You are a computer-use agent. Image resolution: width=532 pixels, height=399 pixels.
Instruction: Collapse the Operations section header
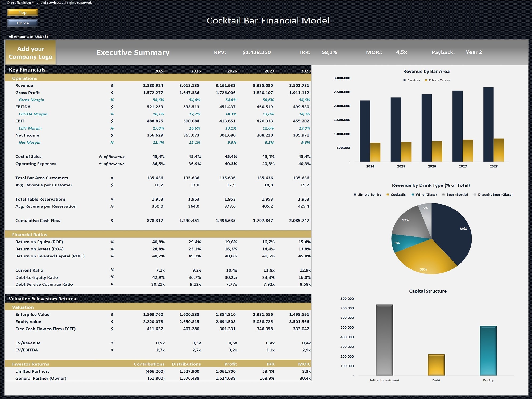[25, 78]
